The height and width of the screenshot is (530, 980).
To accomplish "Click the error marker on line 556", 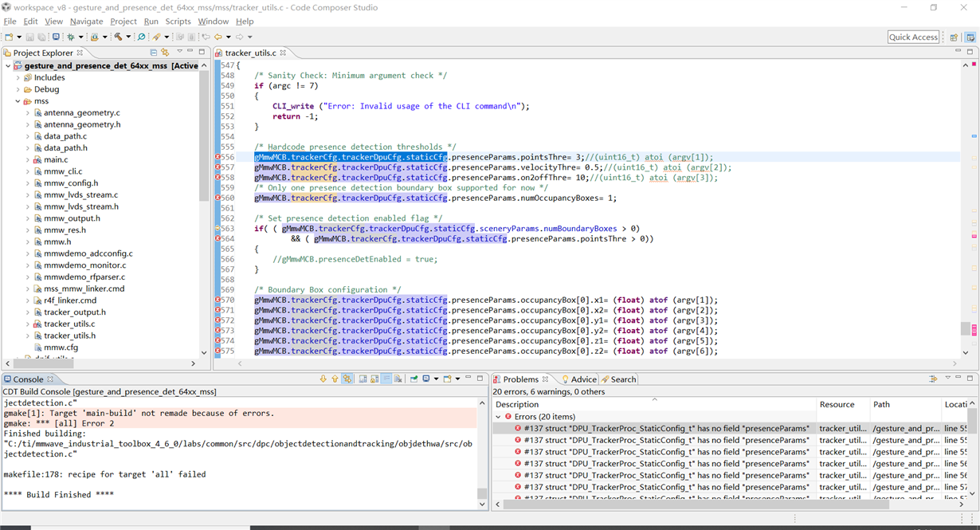I will 218,158.
